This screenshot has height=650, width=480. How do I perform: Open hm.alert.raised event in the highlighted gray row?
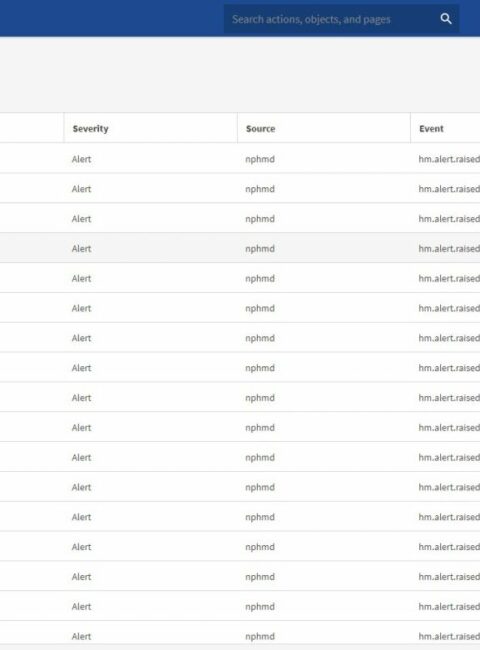pos(449,249)
